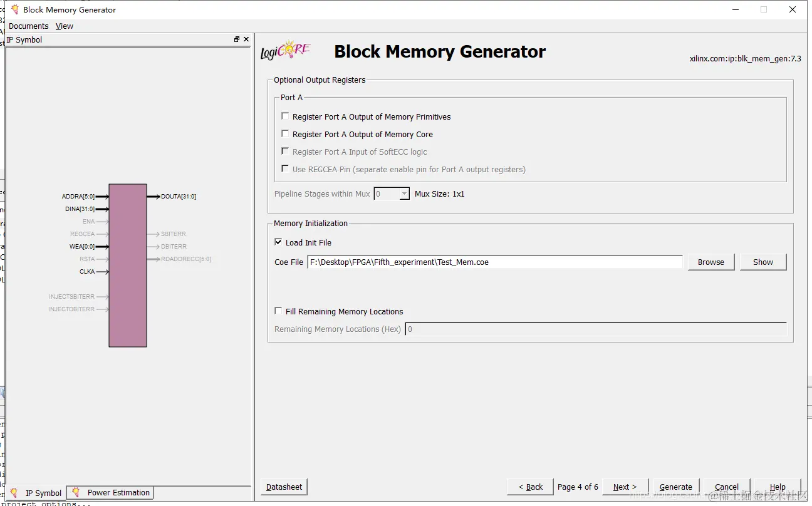Viewport: 812px width, 506px height.
Task: Close the IP Symbol panel
Action: pos(246,39)
